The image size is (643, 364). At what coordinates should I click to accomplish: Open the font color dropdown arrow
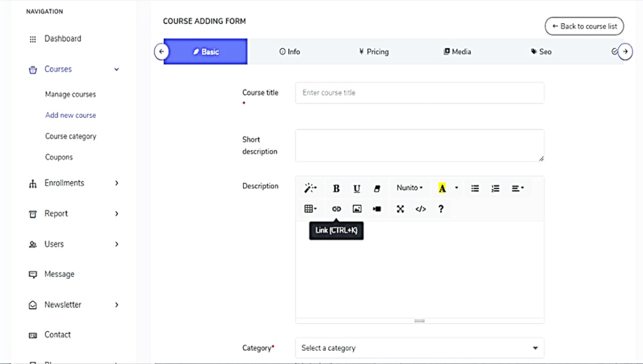tap(457, 188)
